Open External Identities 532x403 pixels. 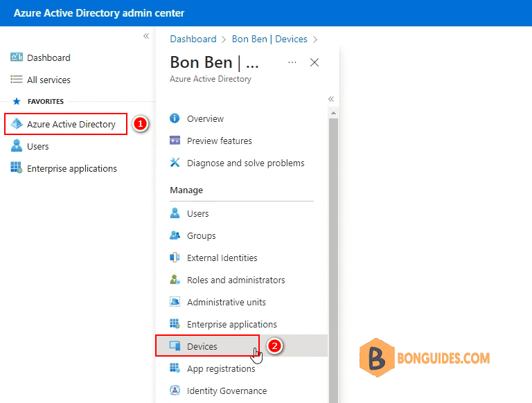pos(222,258)
